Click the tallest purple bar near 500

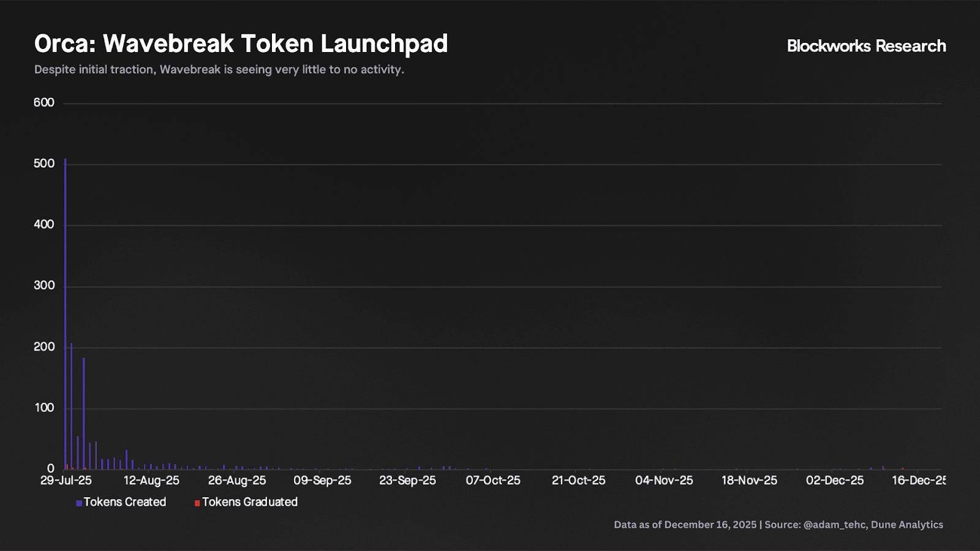[x=66, y=306]
